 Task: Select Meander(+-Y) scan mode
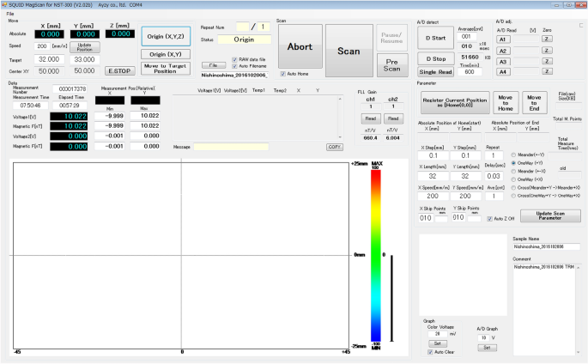pyautogui.click(x=513, y=155)
